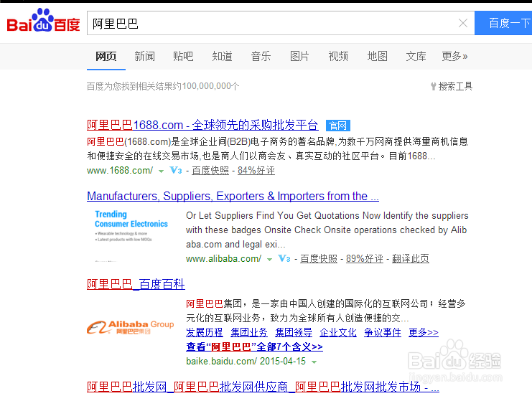Open the 企业文化 sublink
The image size is (532, 396).
[x=338, y=333]
